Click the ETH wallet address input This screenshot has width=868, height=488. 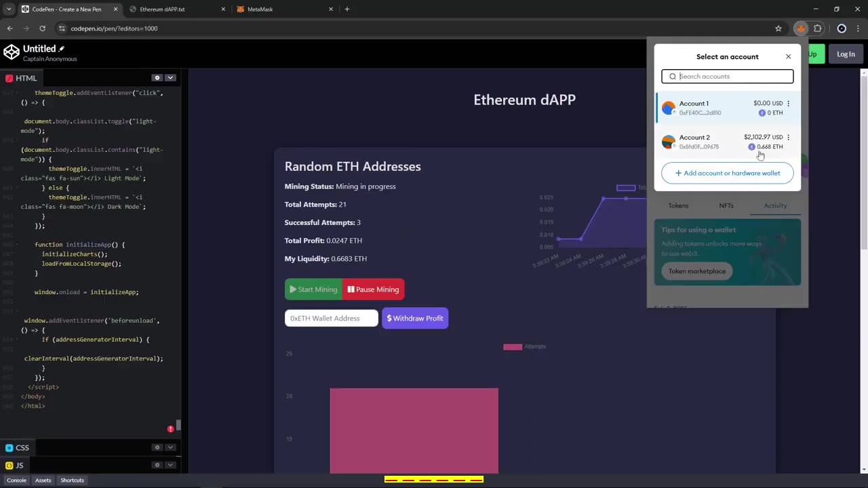pyautogui.click(x=332, y=319)
